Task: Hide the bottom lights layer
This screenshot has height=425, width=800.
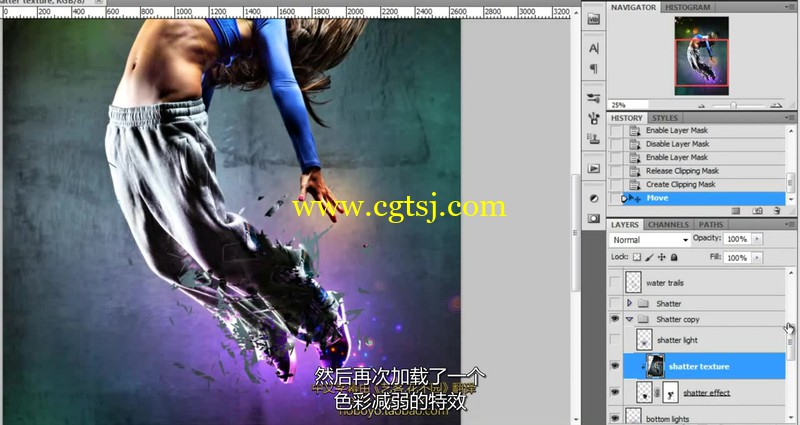Action: coord(615,418)
